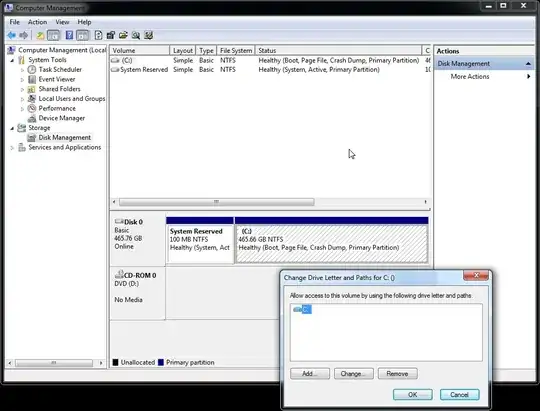Viewport: 540px width, 411px height.
Task: Click the Local Users and Groups icon
Action: click(x=32, y=99)
